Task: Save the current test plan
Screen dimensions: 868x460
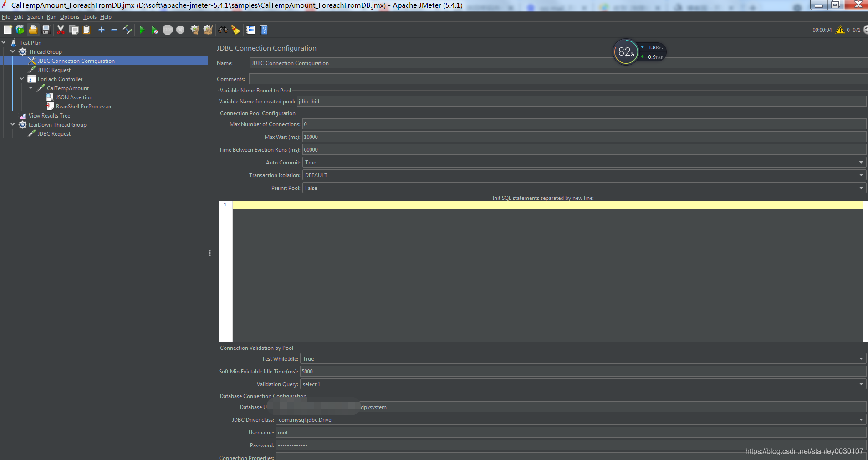Action: 46,30
